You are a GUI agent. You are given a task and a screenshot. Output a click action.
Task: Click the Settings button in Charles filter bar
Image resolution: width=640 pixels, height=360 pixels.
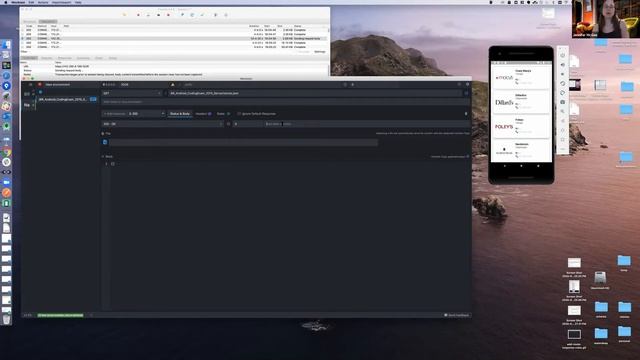pos(320,52)
